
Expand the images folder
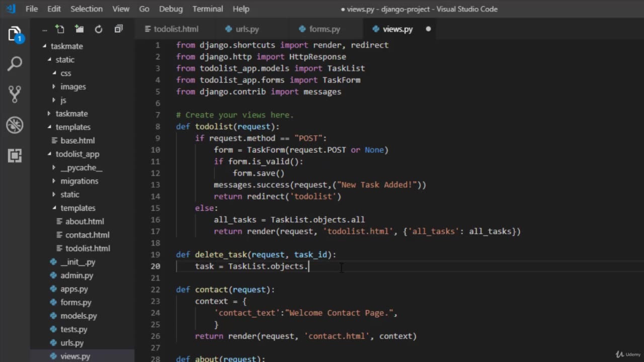[54, 87]
